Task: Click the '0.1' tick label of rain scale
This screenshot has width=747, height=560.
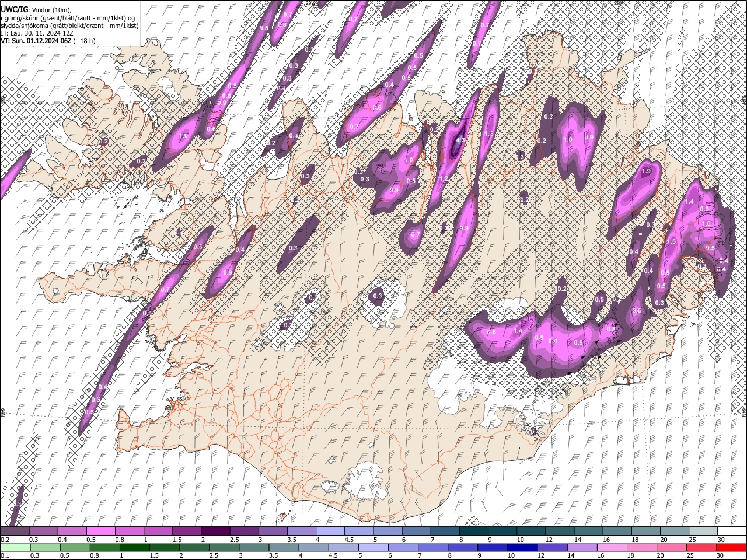Action: coord(4,556)
